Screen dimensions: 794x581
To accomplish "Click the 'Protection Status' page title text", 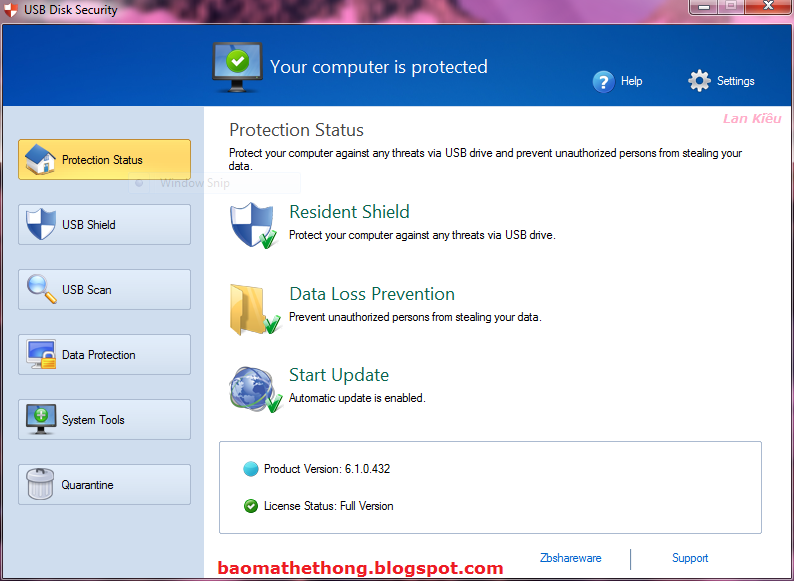I will [x=296, y=130].
